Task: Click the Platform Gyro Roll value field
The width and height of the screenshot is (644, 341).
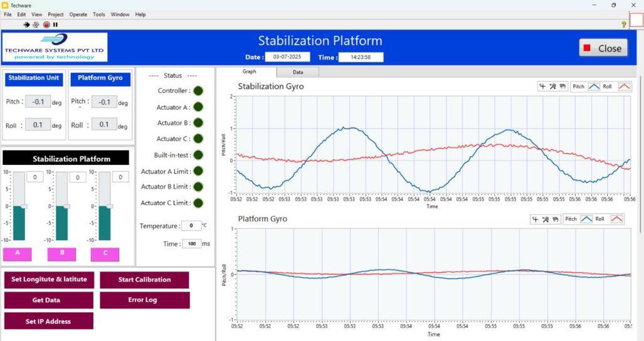Action: coord(104,124)
